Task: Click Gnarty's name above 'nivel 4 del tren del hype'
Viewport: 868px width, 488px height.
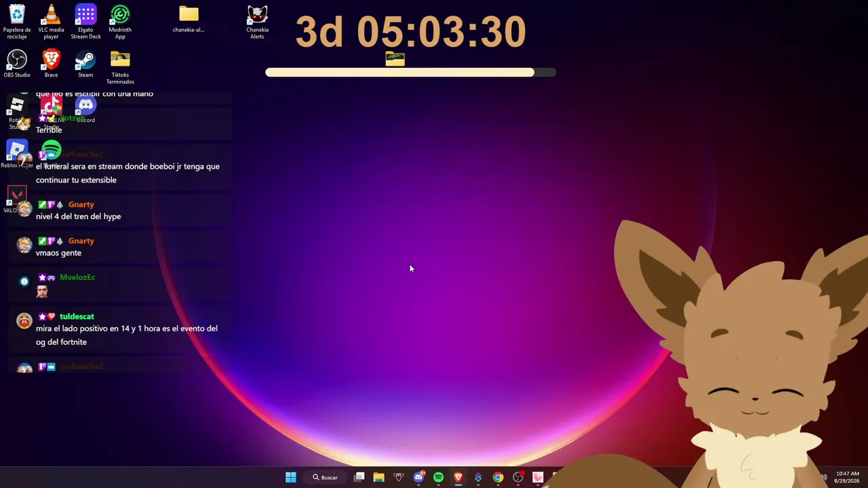Action: 81,205
